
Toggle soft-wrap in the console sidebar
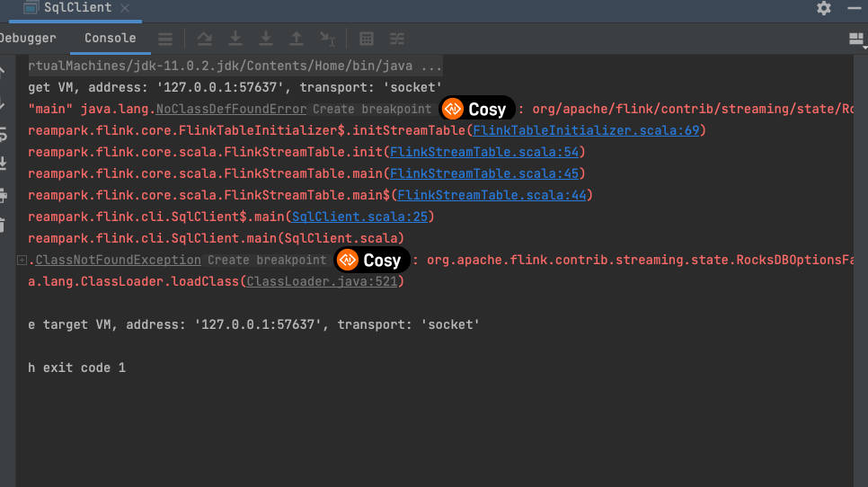click(4, 134)
